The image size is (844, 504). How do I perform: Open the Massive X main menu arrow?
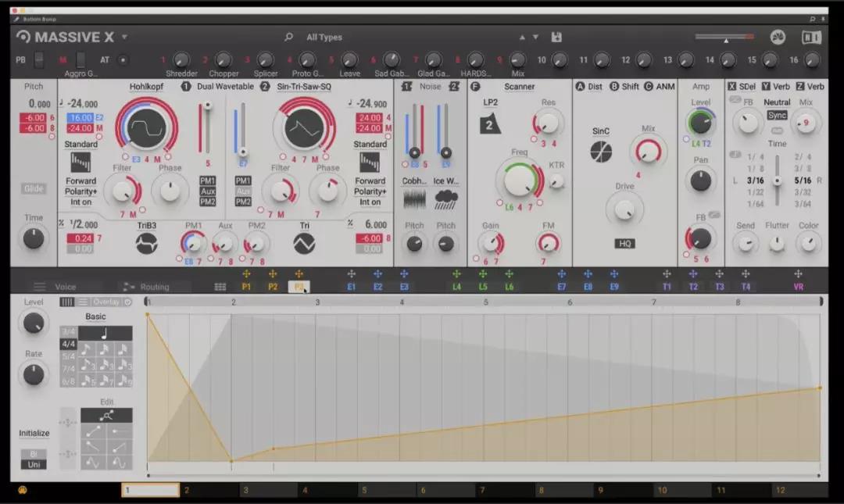(124, 38)
